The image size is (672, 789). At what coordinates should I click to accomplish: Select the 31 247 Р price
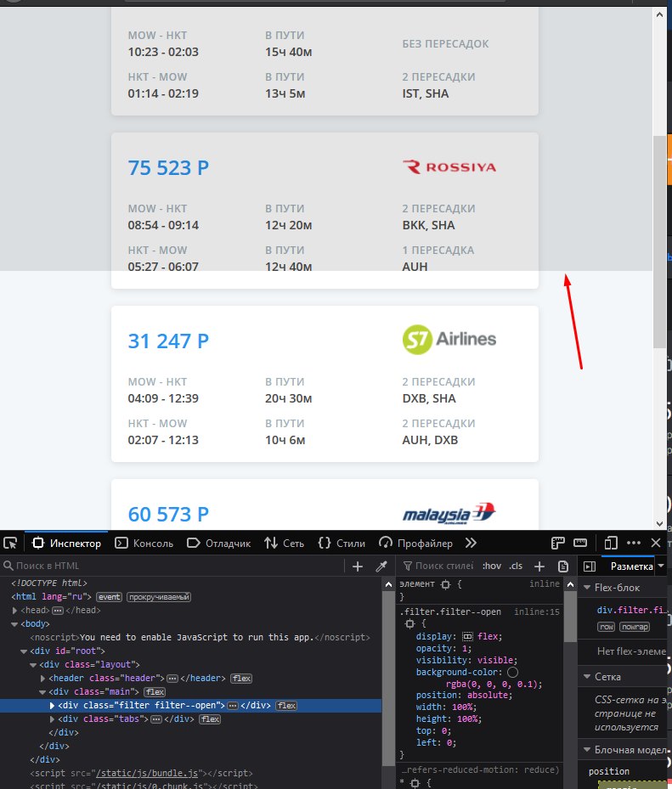click(168, 341)
